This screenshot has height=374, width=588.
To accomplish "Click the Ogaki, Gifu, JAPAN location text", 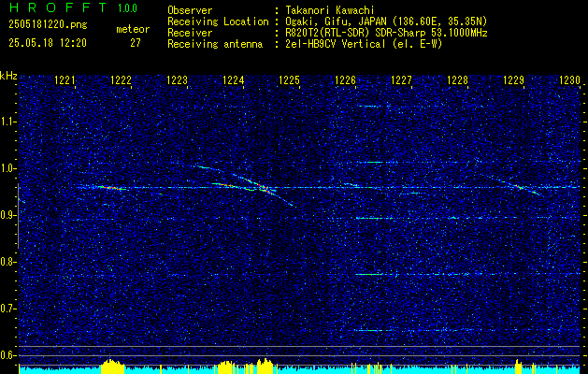I will [387, 22].
